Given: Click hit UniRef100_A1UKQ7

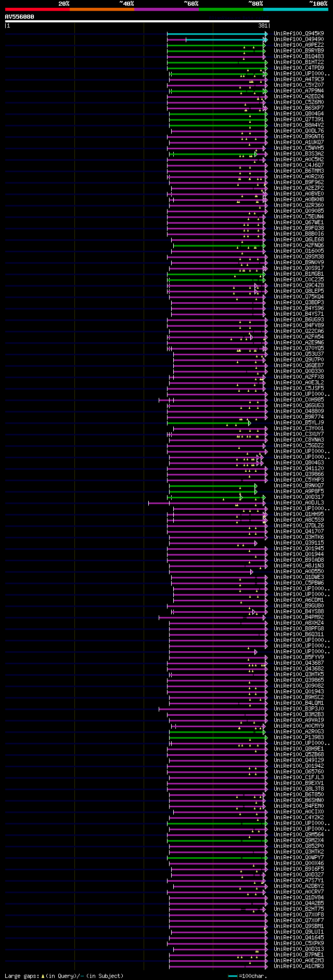Looking at the screenshot, I should coord(299,142).
